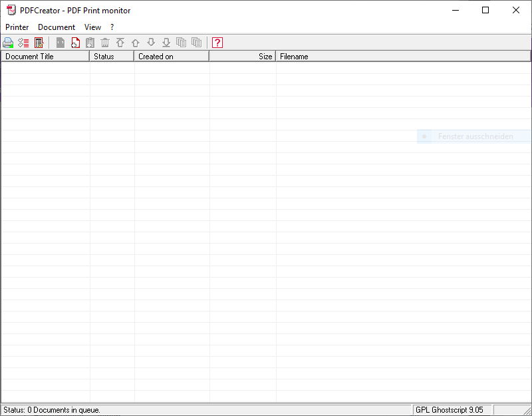Open the logfile icon with pencil

(39, 43)
